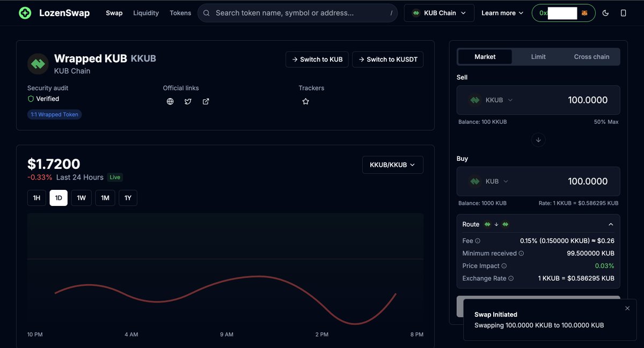Add to trackers with star icon

(305, 101)
